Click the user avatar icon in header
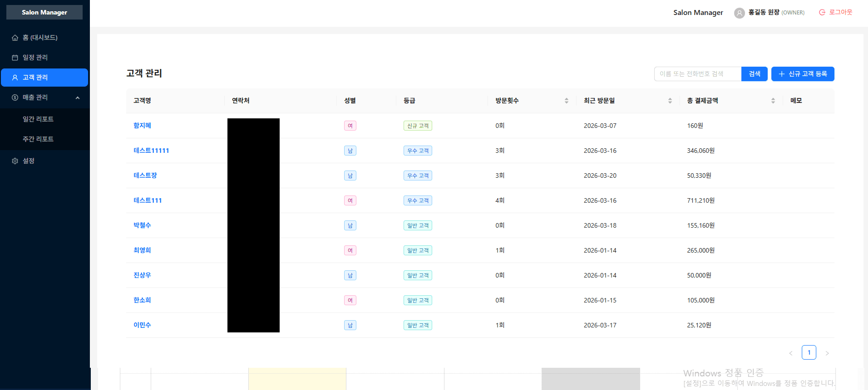The height and width of the screenshot is (390, 868). click(x=739, y=13)
